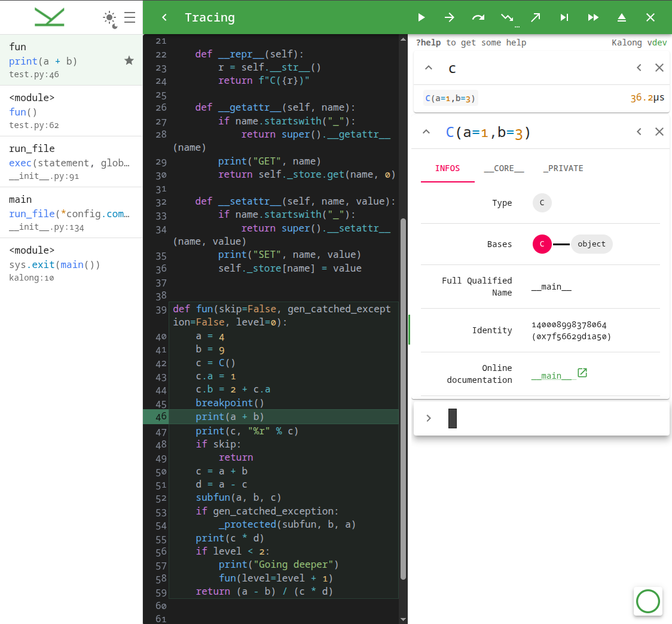Click the run until next breakpoint icon
This screenshot has height=624, width=672.
click(564, 17)
